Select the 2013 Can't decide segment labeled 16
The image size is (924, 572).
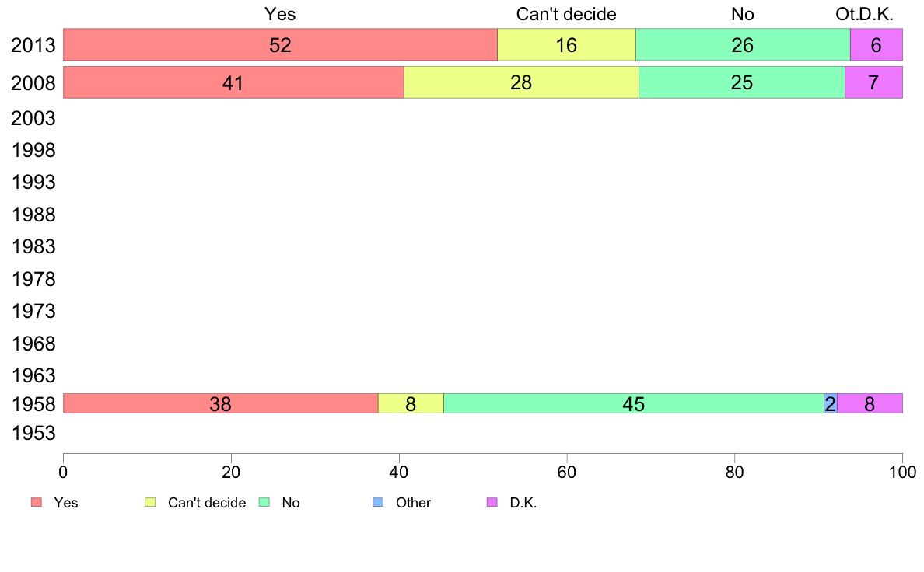pos(566,44)
